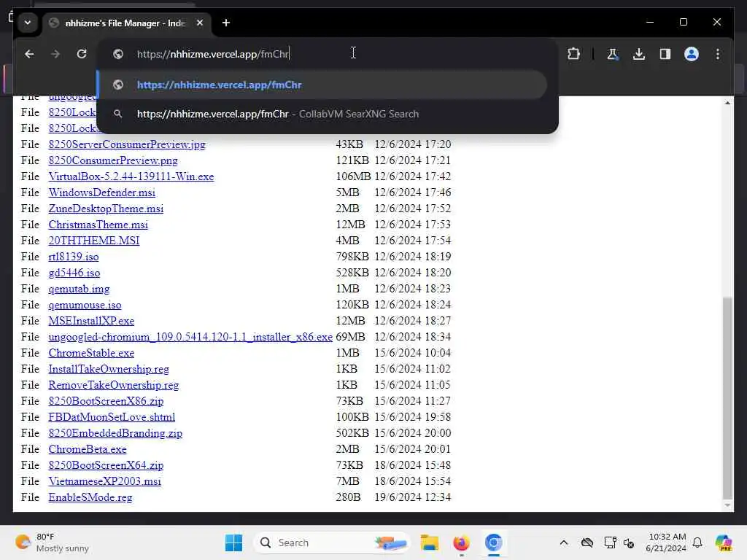The height and width of the screenshot is (560, 747).
Task: Open the clock showing 10:32 AM
Action: coord(666,542)
